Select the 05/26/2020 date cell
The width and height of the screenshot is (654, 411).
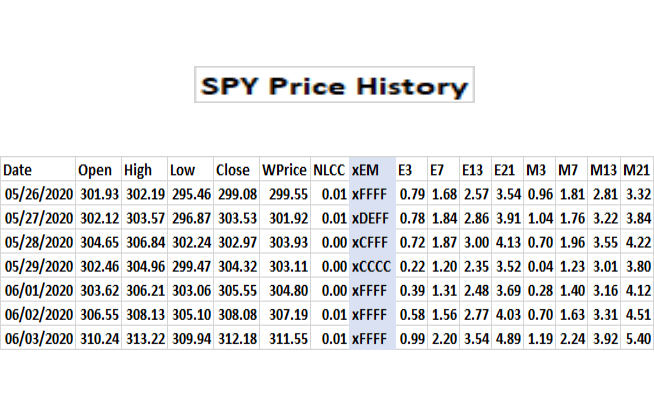(x=37, y=193)
